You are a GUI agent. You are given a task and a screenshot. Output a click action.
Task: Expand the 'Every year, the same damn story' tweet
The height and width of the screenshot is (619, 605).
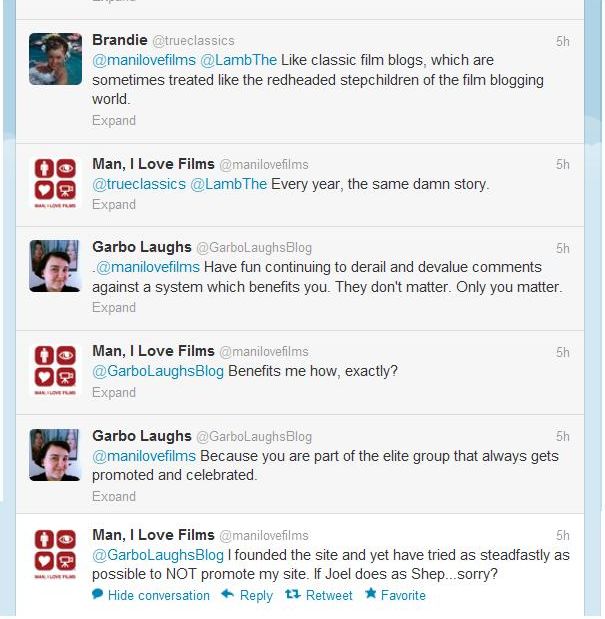(x=114, y=204)
